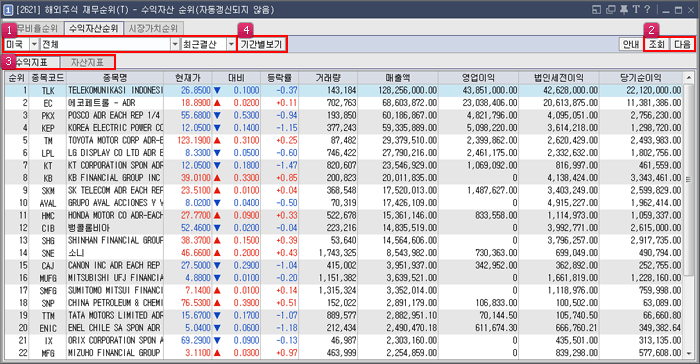Switch to the 시장가치순위 tab
The width and height of the screenshot is (700, 364).
pyautogui.click(x=153, y=29)
